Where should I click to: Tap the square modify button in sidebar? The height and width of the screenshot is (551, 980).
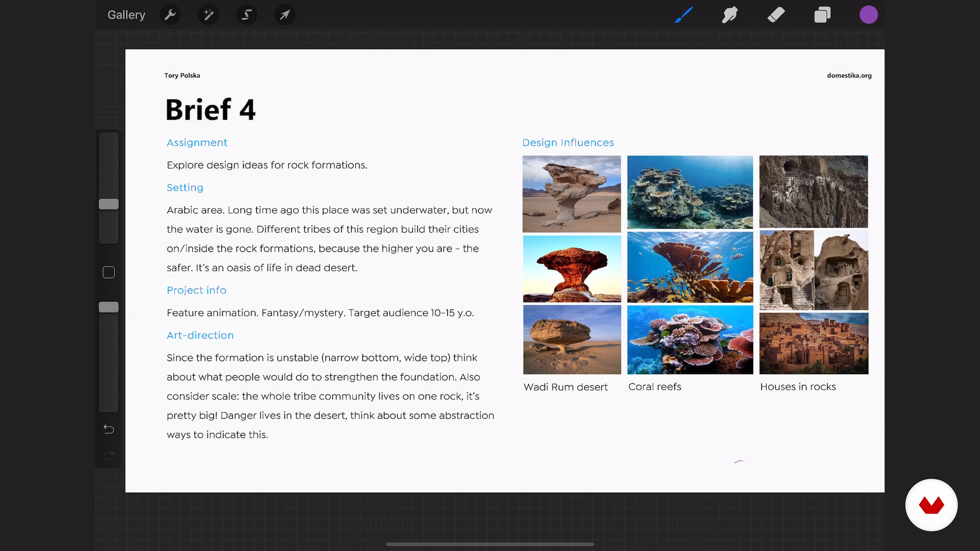coord(109,272)
